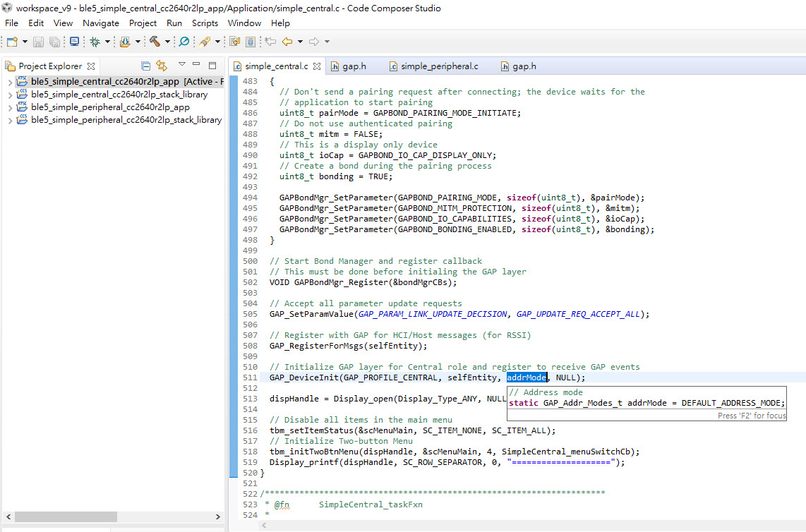806x532 pixels.
Task: Click the blue monitor icon in the toolbar
Action: pos(74,42)
